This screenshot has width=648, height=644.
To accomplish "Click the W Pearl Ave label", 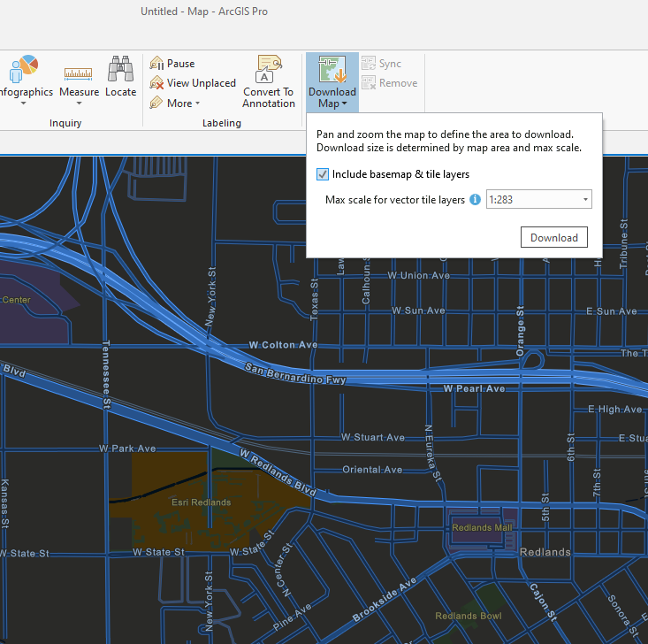I will click(474, 388).
